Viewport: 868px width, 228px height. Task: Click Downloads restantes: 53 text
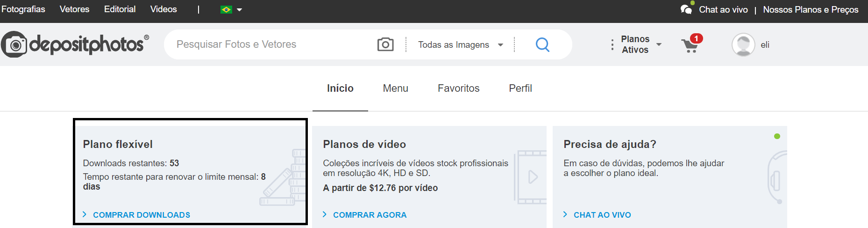(x=131, y=163)
